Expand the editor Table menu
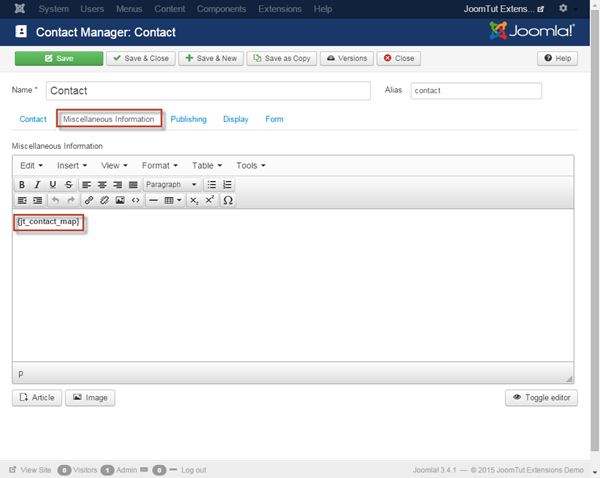This screenshot has width=600, height=478. tap(207, 166)
